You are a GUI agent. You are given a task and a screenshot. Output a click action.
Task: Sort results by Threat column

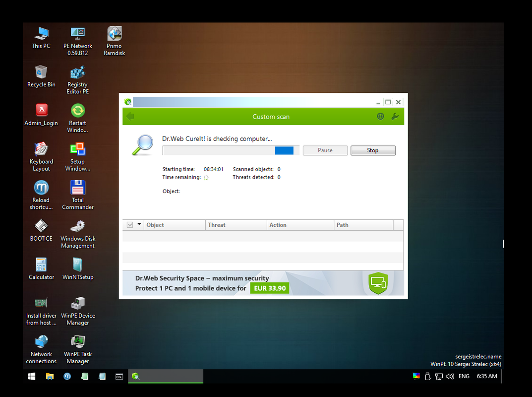click(x=236, y=225)
